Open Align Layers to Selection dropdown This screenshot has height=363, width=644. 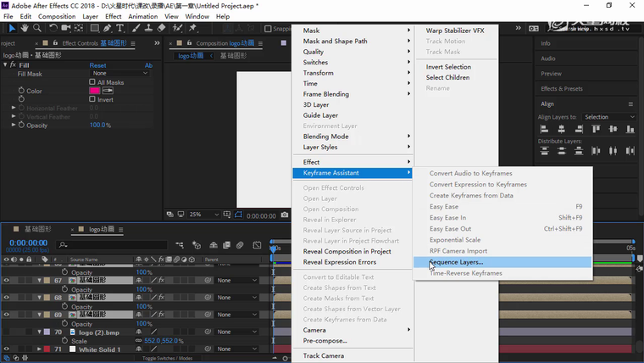(x=608, y=117)
